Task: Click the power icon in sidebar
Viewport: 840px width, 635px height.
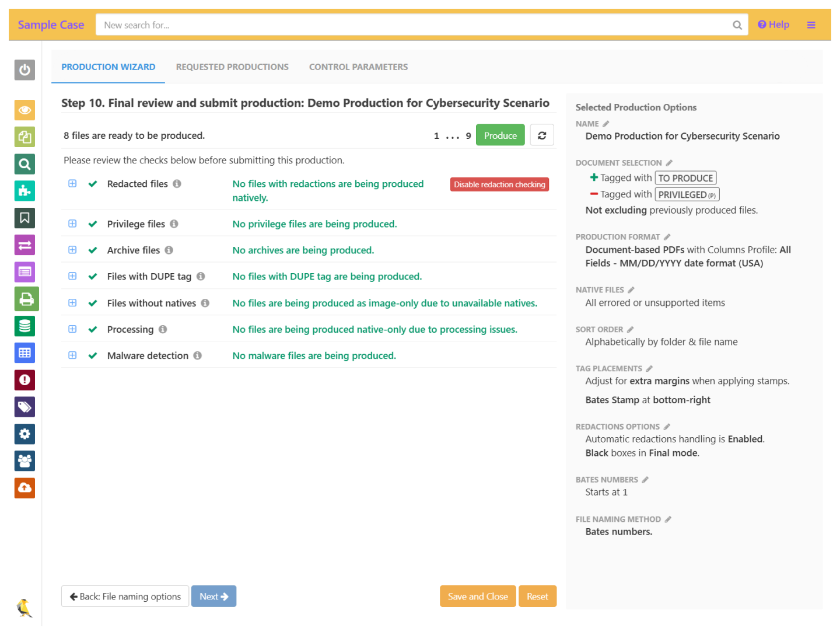Action: point(24,70)
